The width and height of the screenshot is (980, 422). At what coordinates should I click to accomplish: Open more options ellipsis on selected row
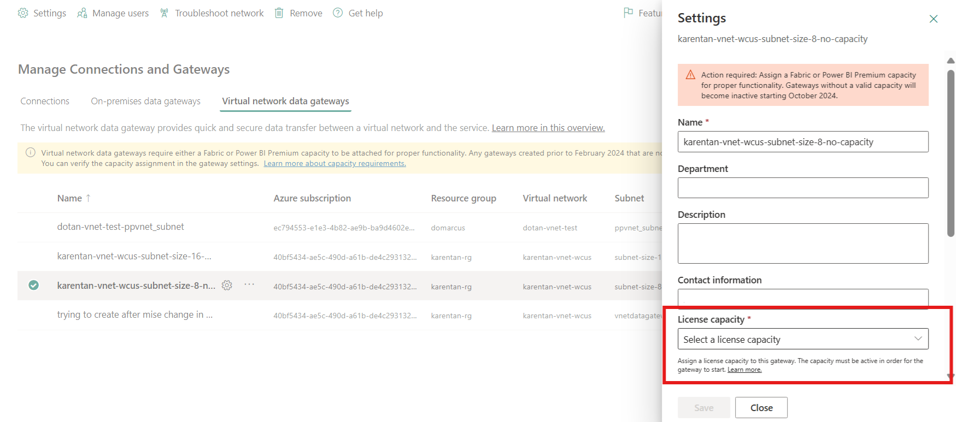coord(249,285)
